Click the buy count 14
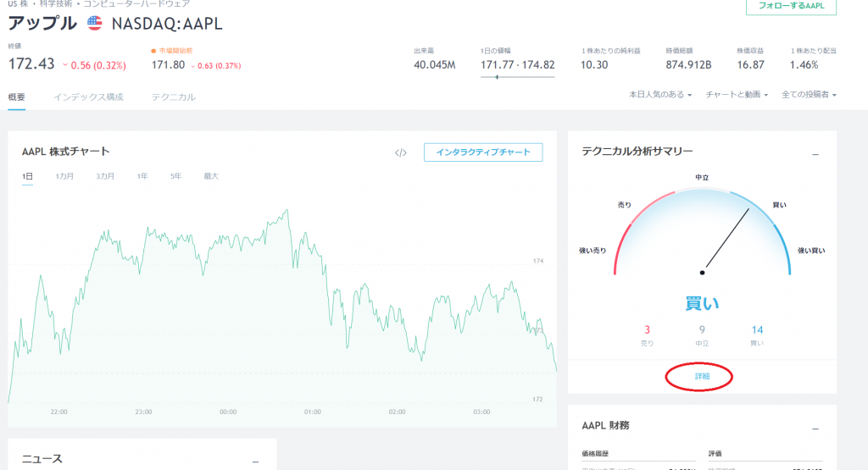Viewport: 868px width, 470px height. coord(757,330)
